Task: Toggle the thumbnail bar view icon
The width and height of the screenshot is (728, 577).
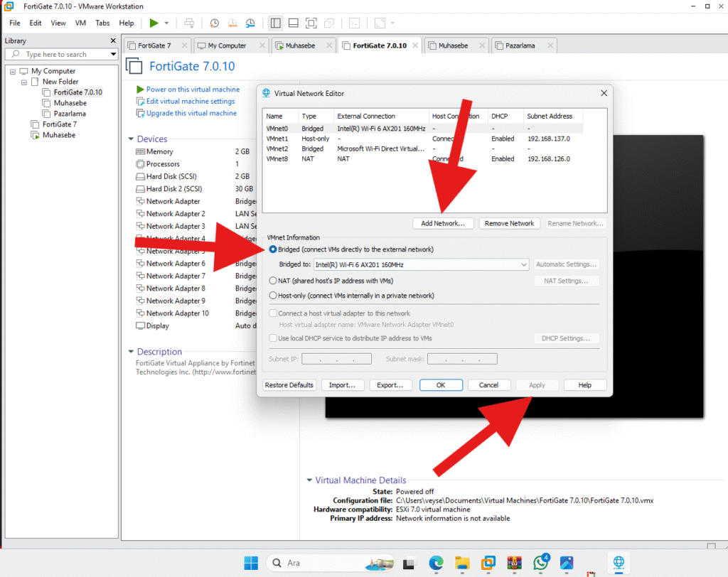Action: (x=293, y=23)
